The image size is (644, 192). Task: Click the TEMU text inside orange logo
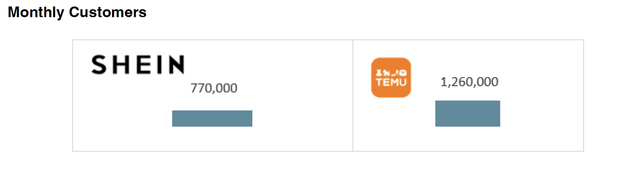pyautogui.click(x=391, y=83)
